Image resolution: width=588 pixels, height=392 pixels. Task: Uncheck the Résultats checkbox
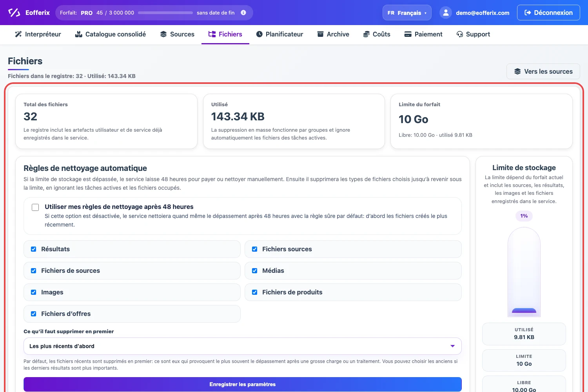point(34,249)
